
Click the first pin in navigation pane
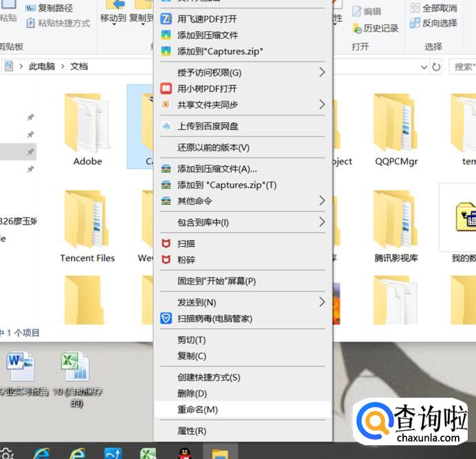(x=30, y=117)
